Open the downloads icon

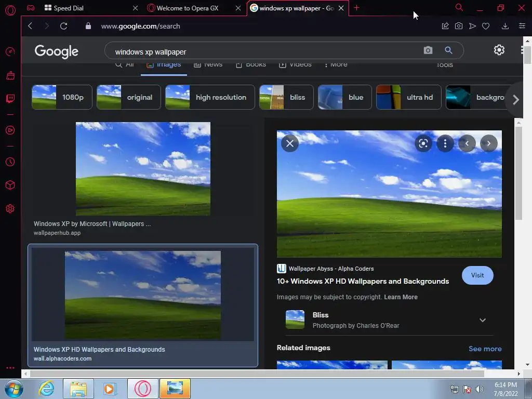coord(505,26)
